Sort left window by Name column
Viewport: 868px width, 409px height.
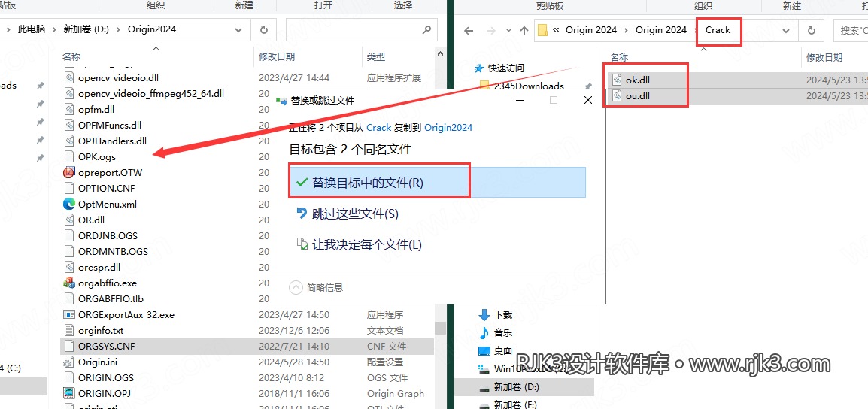click(x=71, y=56)
